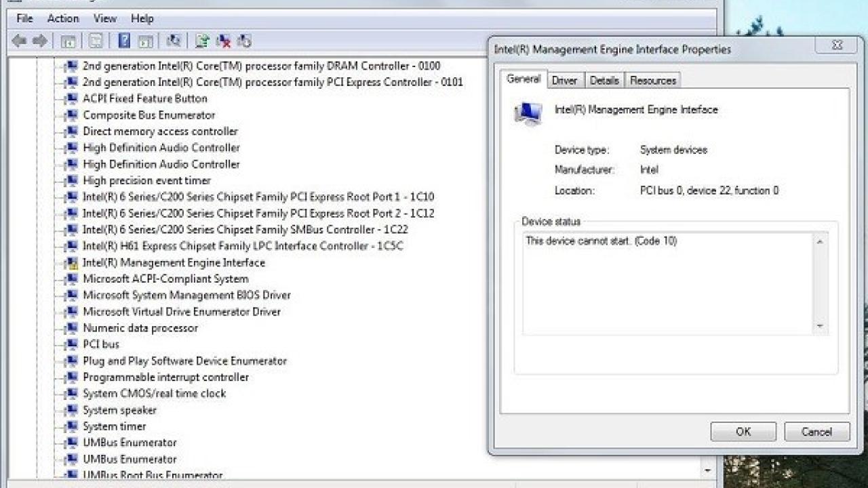The image size is (868, 488).
Task: Click the SMBus Controller - 1C22 device icon
Action: pyautogui.click(x=71, y=230)
